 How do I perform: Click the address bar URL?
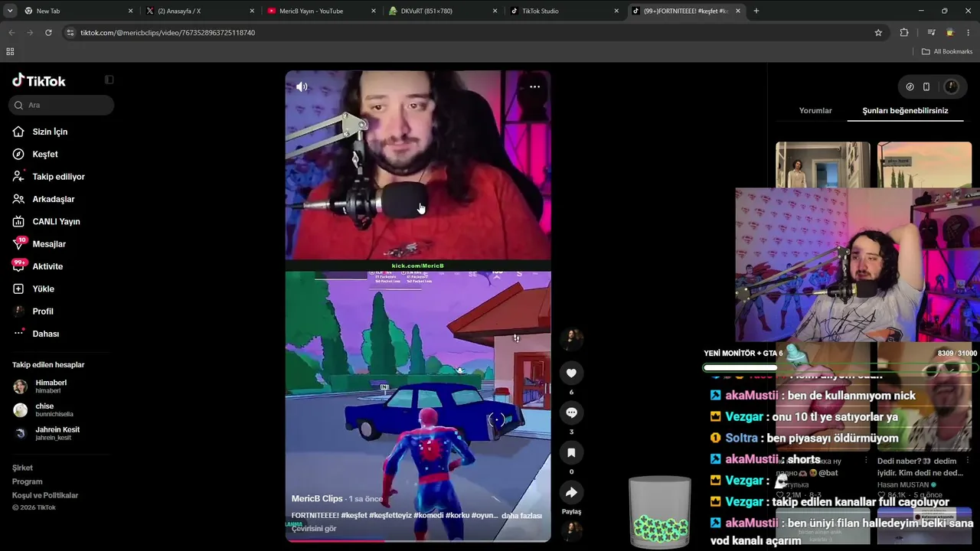[x=168, y=33]
